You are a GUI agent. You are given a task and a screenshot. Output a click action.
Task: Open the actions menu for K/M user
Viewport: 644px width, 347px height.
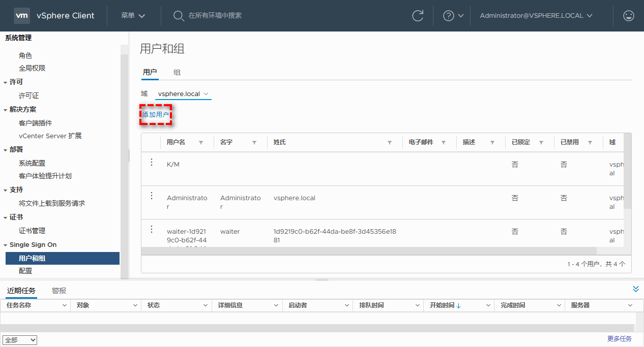pos(151,162)
